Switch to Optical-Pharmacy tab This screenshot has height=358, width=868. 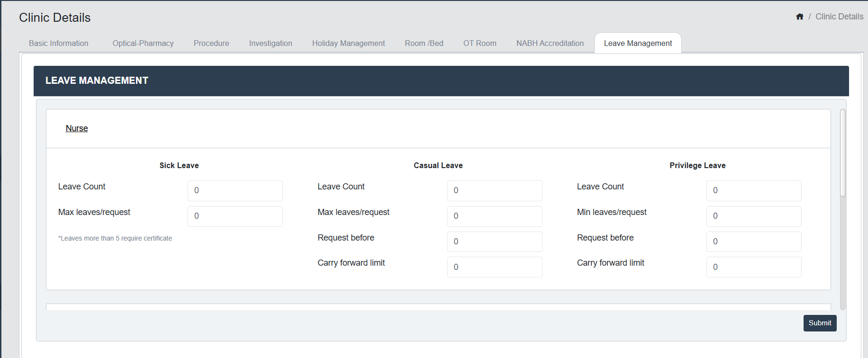tap(143, 43)
